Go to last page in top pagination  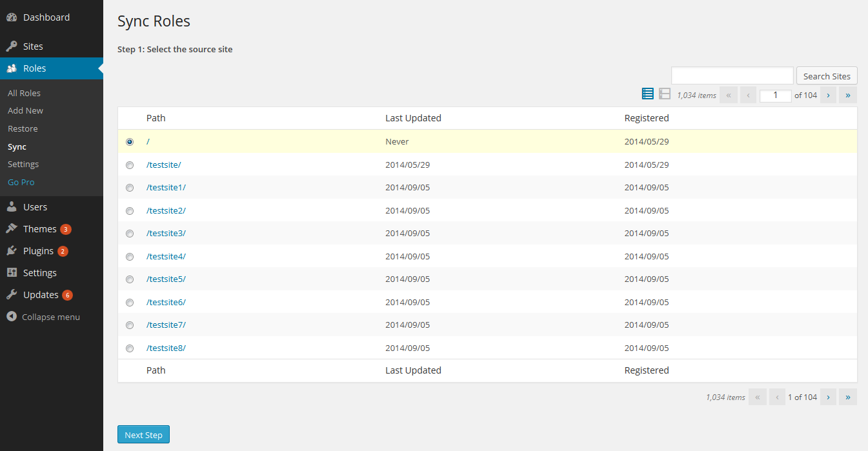(x=848, y=95)
